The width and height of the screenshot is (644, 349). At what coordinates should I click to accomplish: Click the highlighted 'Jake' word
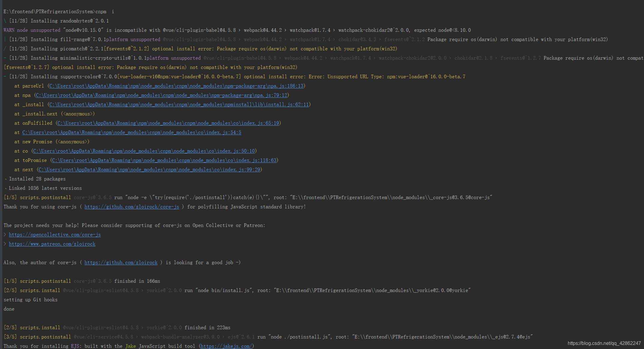tap(130, 346)
